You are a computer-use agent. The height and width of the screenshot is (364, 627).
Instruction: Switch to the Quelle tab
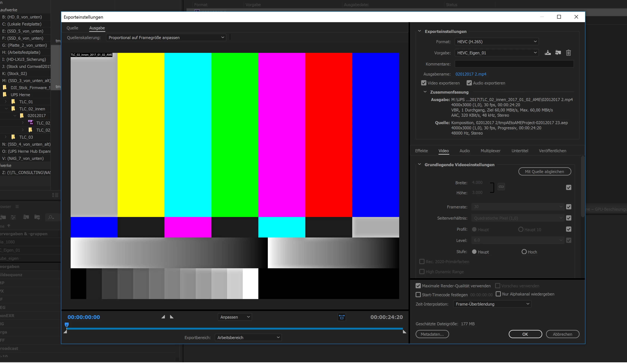[x=72, y=28]
